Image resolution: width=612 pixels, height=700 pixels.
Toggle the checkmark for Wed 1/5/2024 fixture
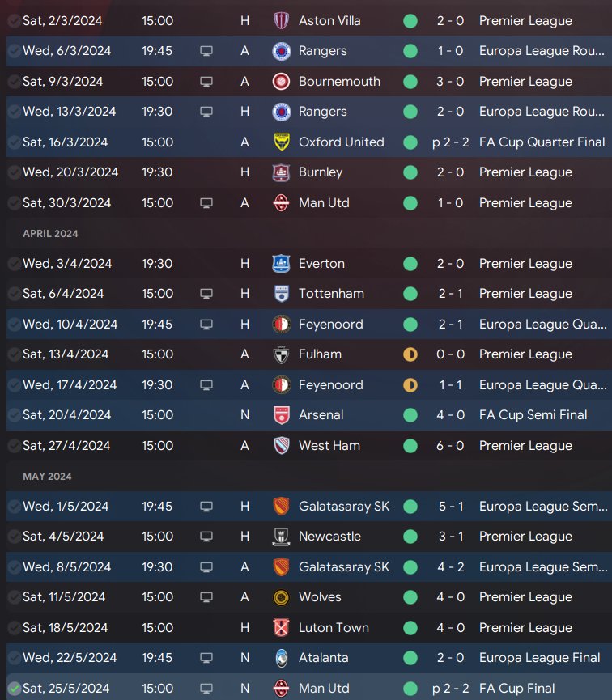[15, 507]
